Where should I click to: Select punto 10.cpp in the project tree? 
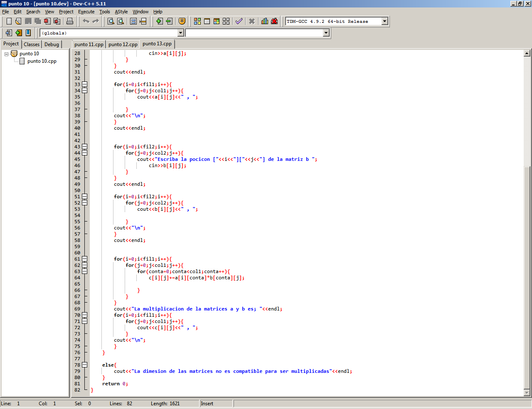pos(42,61)
